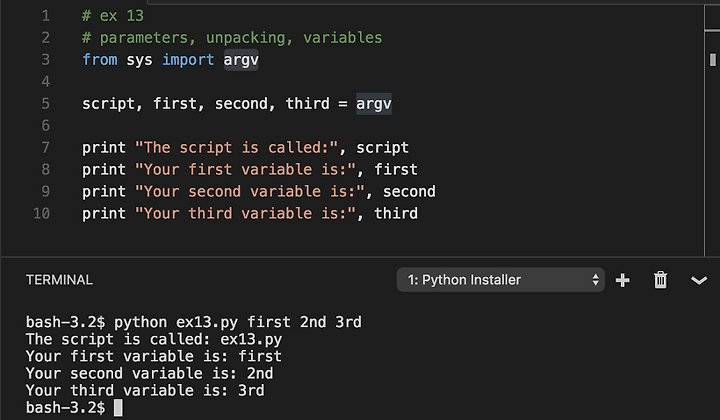Image resolution: width=720 pixels, height=420 pixels.
Task: Click variable 'second' at end of line 9
Action: 409,191
